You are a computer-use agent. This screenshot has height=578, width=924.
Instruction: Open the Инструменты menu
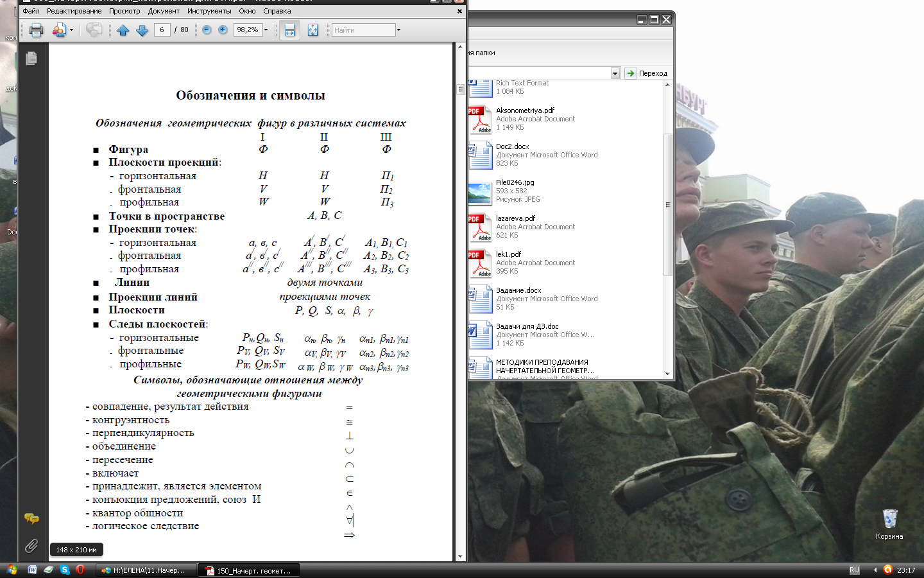pyautogui.click(x=209, y=11)
